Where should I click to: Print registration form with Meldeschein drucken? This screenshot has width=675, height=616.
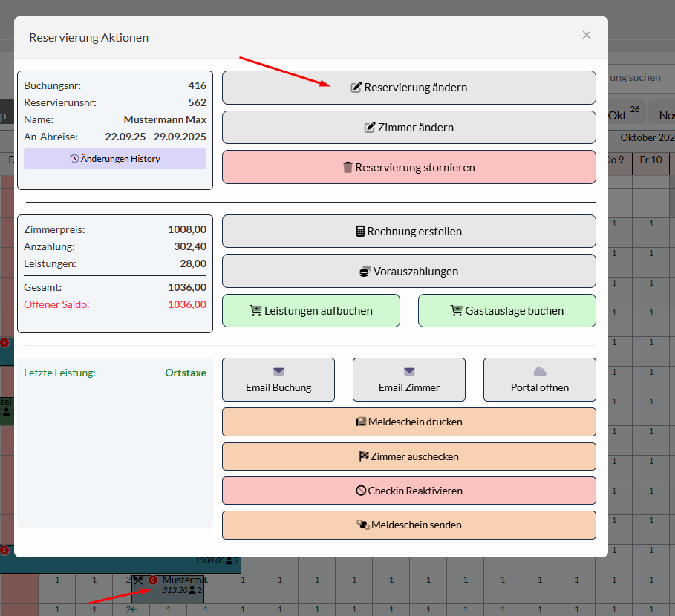pyautogui.click(x=408, y=422)
